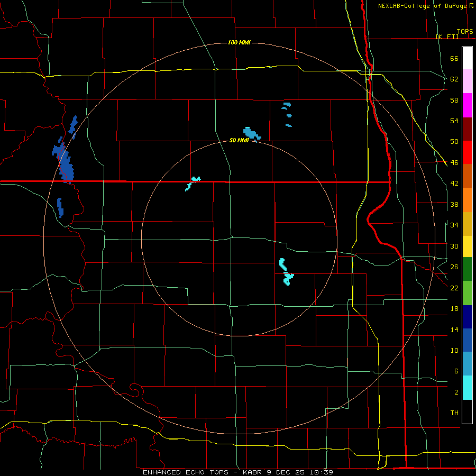Image resolution: width=476 pixels, height=476 pixels.
Task: Select the dark green legend swatch
Action: click(467, 269)
